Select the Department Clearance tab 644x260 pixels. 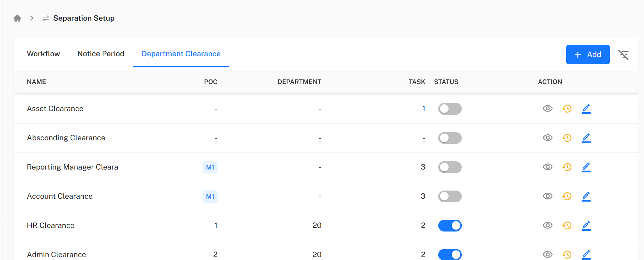(181, 54)
